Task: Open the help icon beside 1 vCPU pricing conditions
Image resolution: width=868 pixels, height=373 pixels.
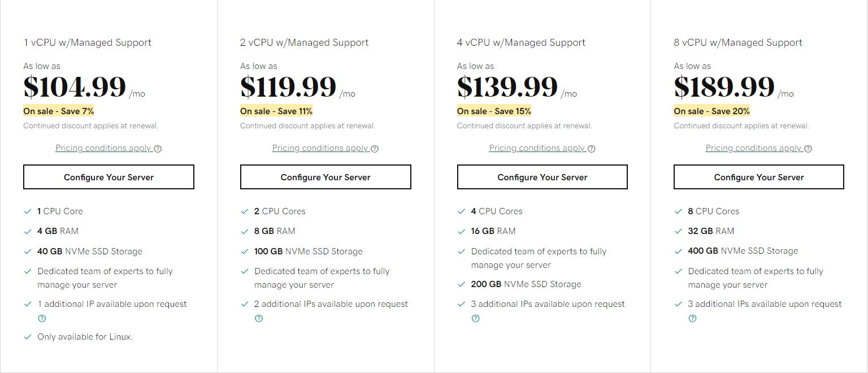Action: 158,148
